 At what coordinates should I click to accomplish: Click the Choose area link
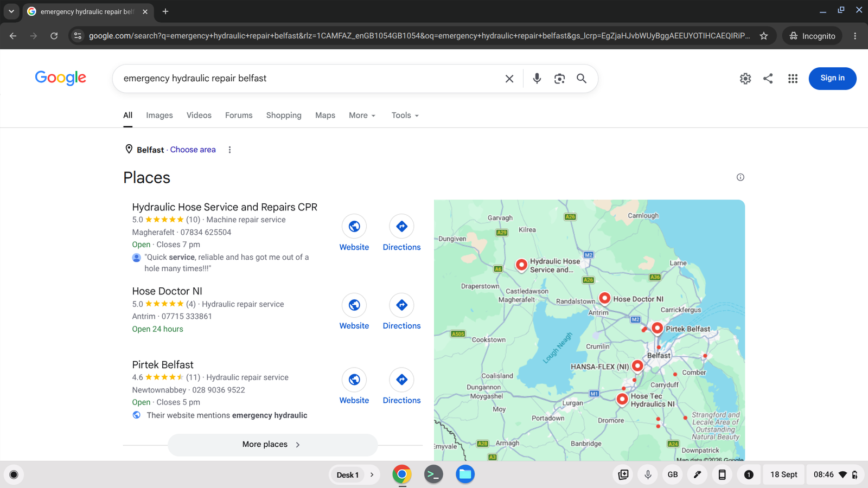coord(193,150)
